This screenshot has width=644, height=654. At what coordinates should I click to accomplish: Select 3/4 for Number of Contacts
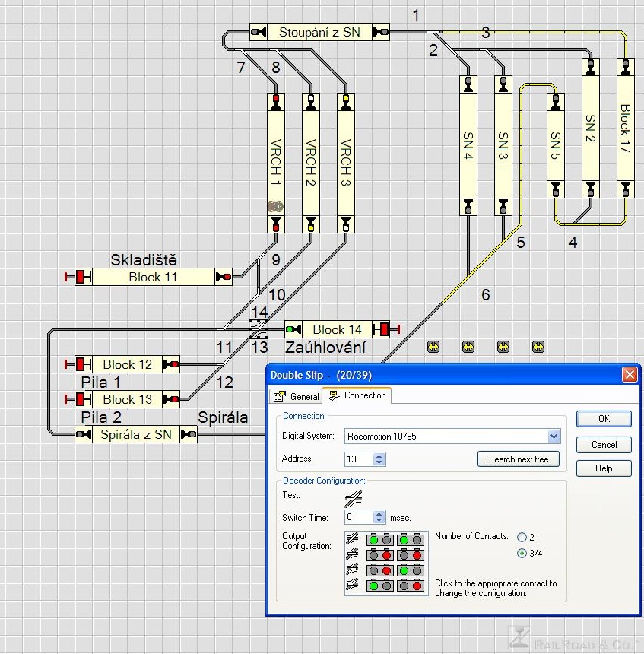click(522, 553)
